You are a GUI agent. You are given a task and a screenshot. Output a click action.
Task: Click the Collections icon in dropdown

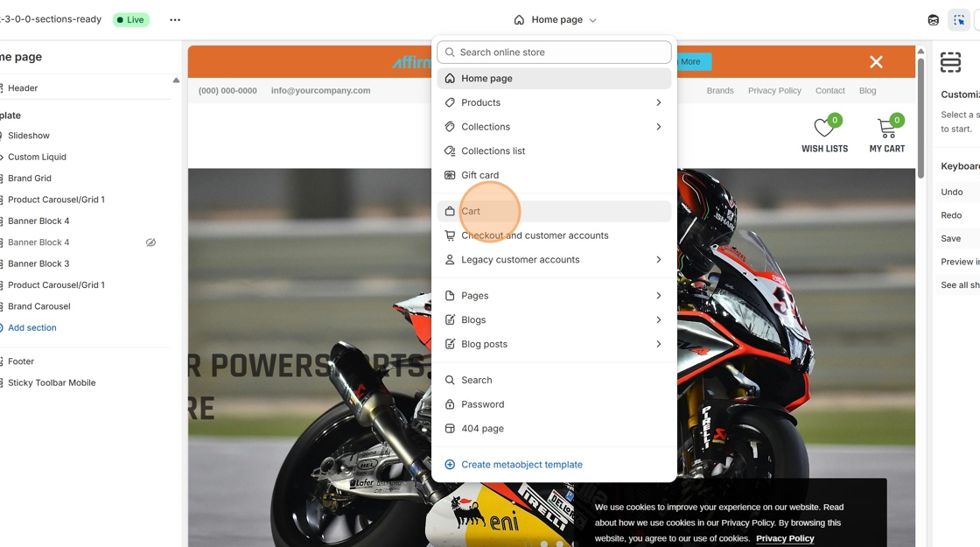coord(450,127)
